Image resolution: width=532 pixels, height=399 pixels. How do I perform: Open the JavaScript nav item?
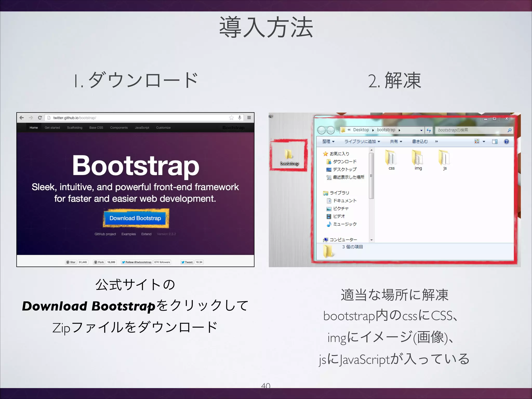click(x=142, y=128)
